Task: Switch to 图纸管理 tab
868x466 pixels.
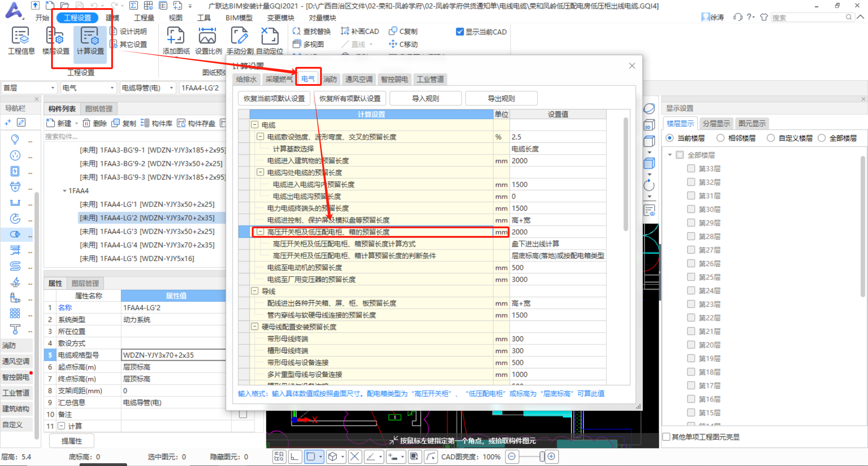Action: point(99,108)
